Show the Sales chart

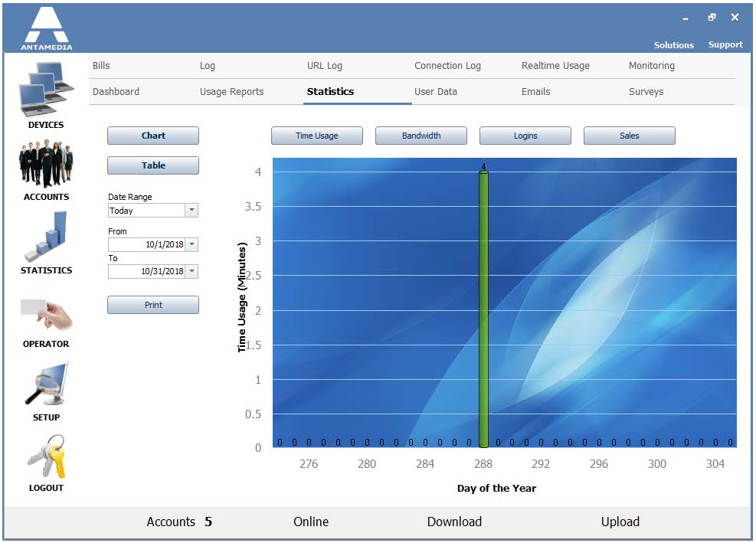coord(629,136)
